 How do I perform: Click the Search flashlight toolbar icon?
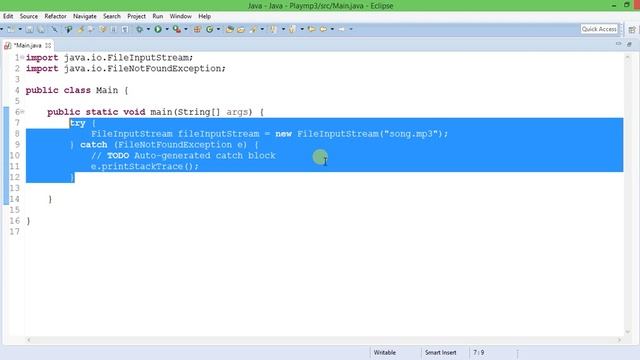point(253,29)
